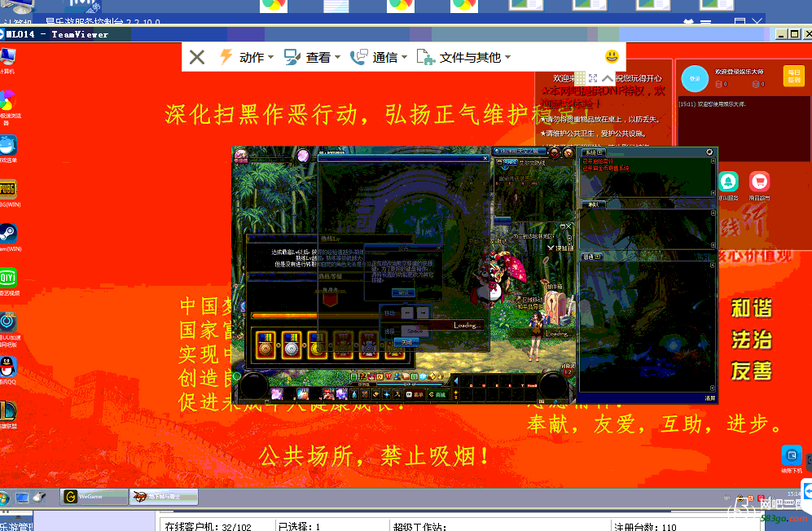Open the 文件与其他 files dropdown menu
812x531 pixels.
point(463,57)
